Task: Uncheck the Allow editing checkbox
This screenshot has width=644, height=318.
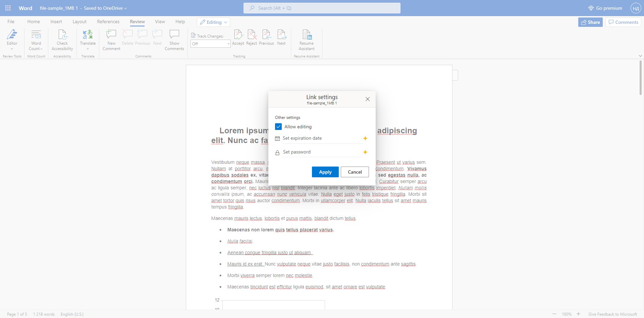Action: click(x=278, y=127)
